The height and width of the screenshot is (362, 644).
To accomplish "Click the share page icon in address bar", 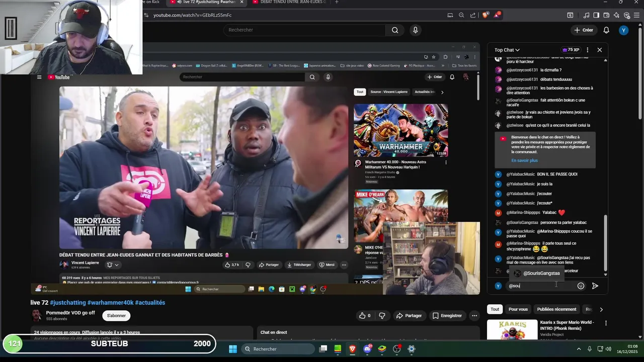I will (x=473, y=15).
